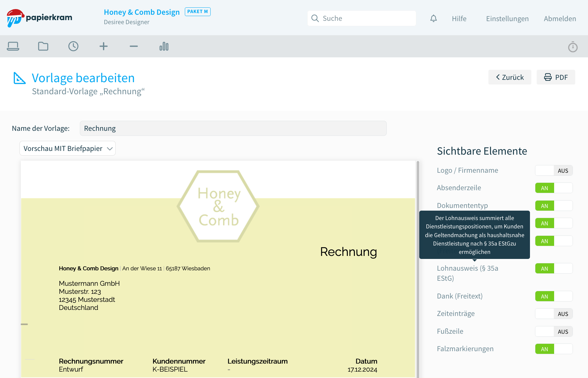The image size is (588, 378).
Task: Click Kundennummer heading in preview
Action: coord(179,361)
